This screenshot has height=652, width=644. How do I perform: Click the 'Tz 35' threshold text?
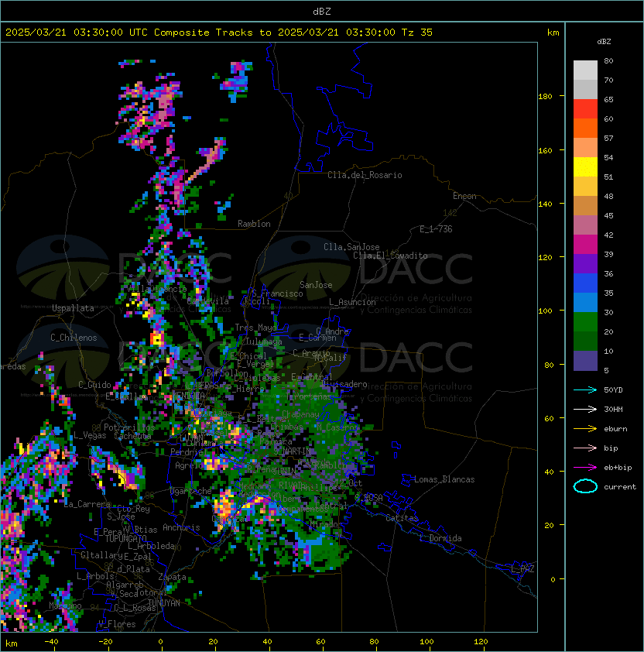417,33
